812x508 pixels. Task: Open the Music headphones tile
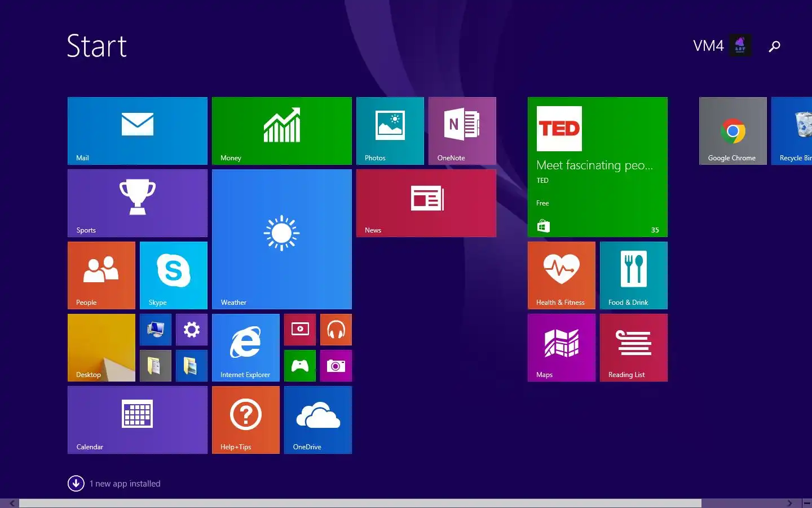pos(336,330)
